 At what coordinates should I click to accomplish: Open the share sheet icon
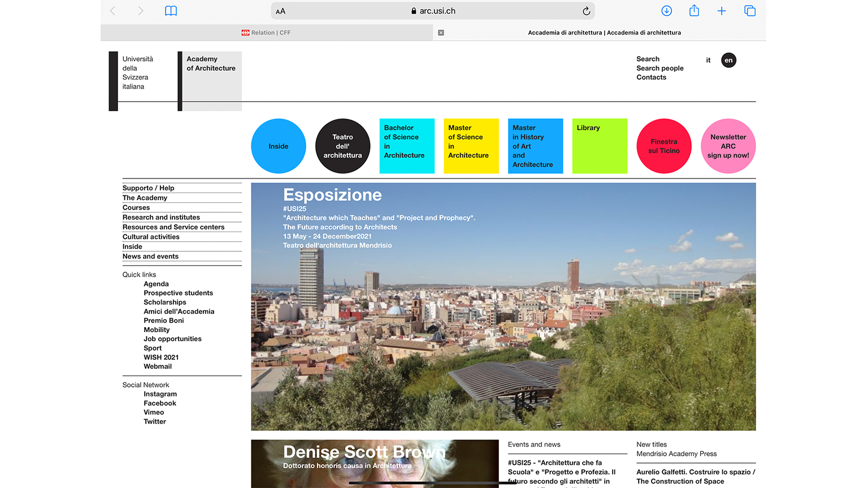[694, 10]
